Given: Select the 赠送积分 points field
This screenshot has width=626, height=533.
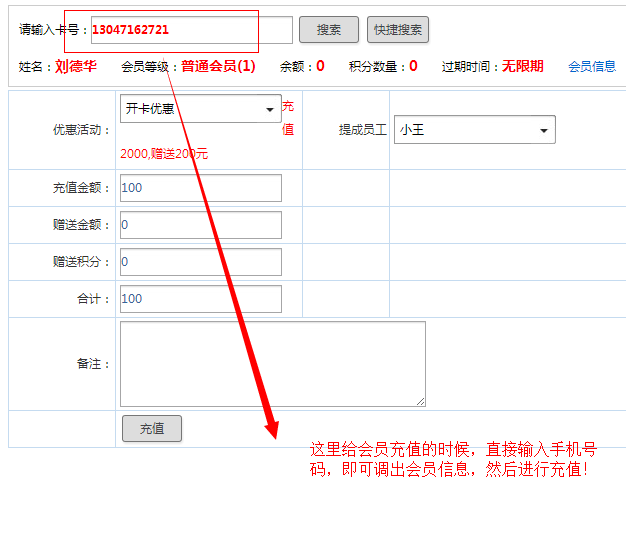Looking at the screenshot, I should (x=200, y=262).
